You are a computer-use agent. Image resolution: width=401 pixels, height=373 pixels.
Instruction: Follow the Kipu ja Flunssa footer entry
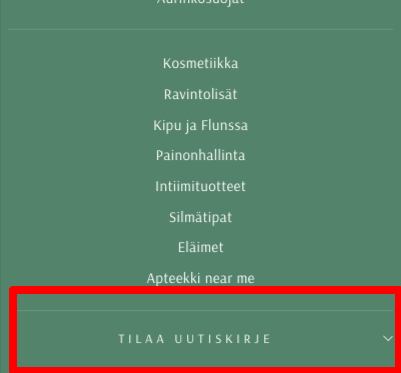tap(201, 126)
